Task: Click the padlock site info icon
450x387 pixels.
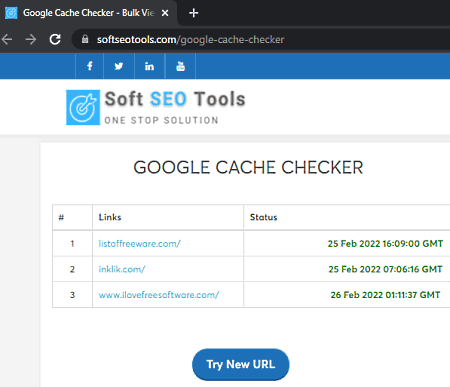Action: [85, 39]
